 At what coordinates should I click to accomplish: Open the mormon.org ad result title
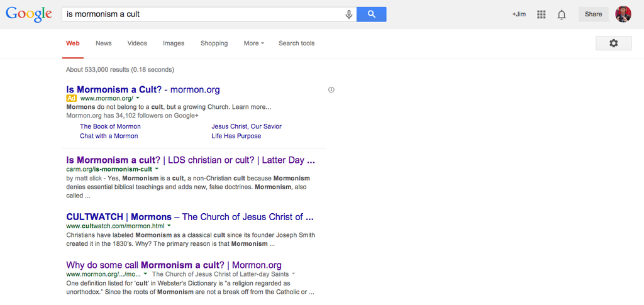pyautogui.click(x=143, y=89)
